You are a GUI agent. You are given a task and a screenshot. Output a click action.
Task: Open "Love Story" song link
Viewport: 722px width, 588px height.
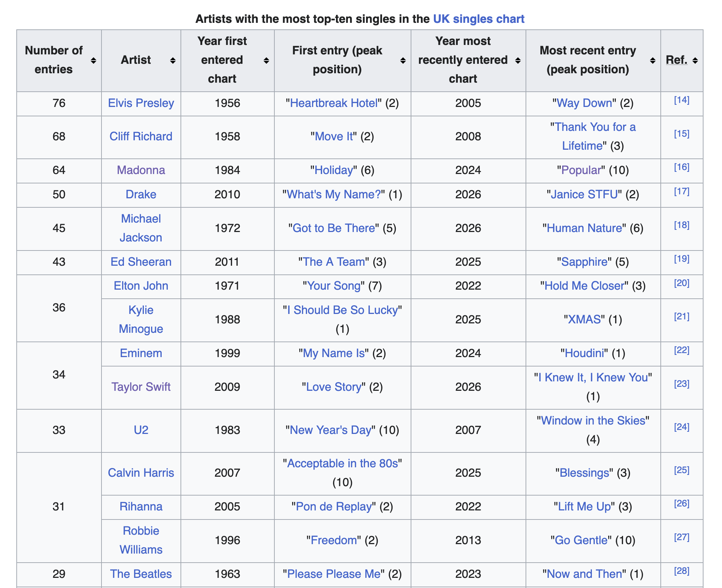pos(334,387)
